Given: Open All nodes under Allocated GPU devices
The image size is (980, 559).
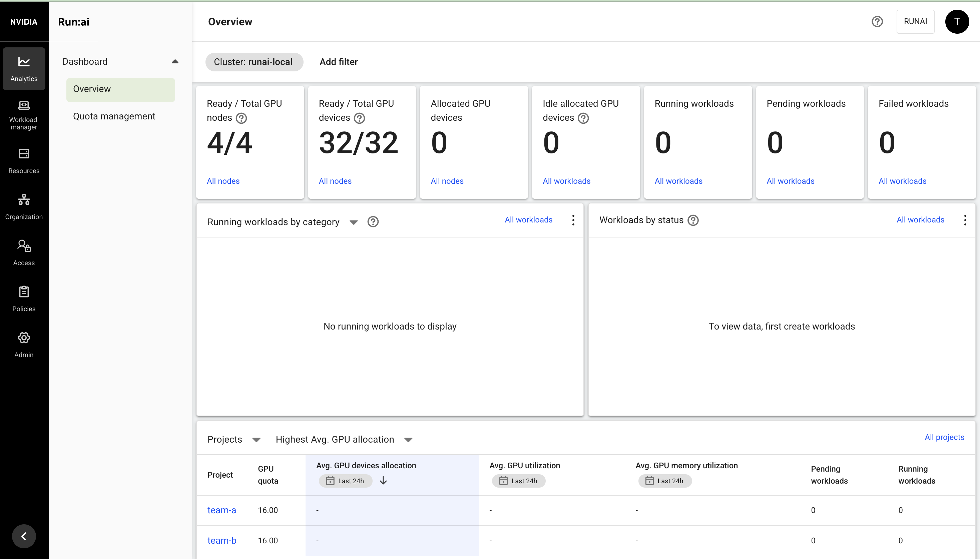Looking at the screenshot, I should click(x=447, y=181).
